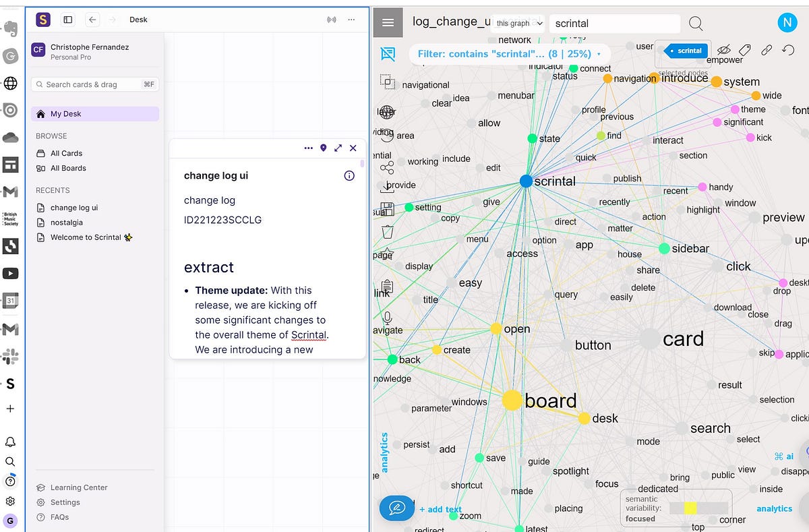The height and width of the screenshot is (532, 809).
Task: Open the 'this graph' search scope dropdown
Action: pos(519,24)
